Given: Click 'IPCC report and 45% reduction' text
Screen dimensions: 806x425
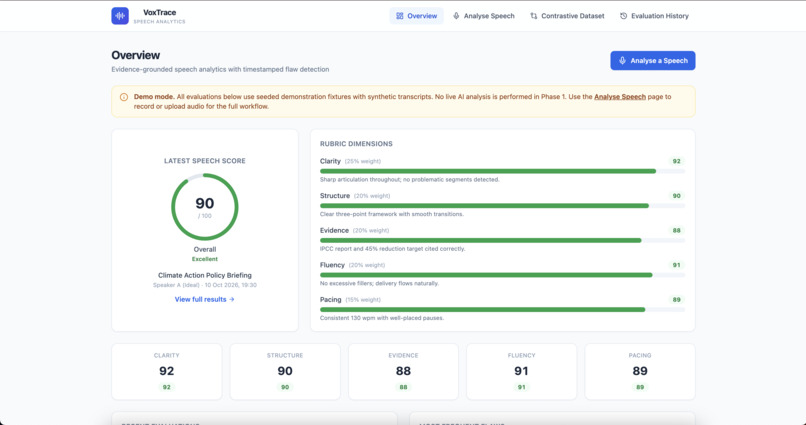Looking at the screenshot, I should [x=393, y=249].
